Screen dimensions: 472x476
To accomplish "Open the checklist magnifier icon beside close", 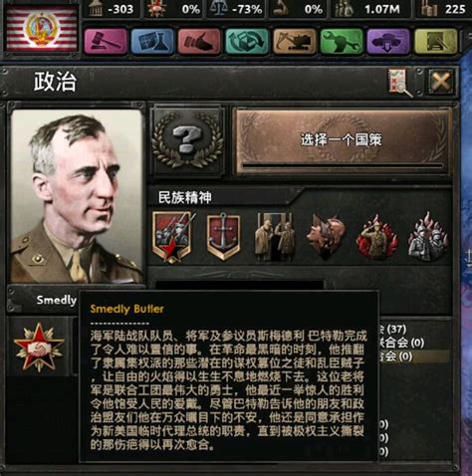I will 400,82.
